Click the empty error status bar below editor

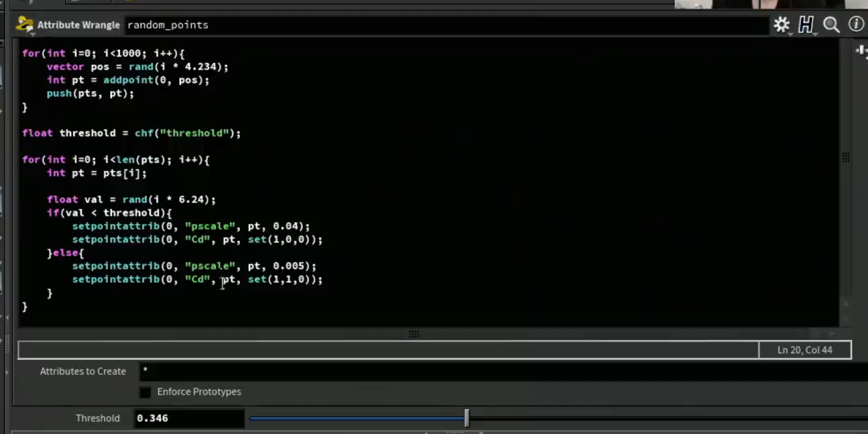pyautogui.click(x=388, y=350)
